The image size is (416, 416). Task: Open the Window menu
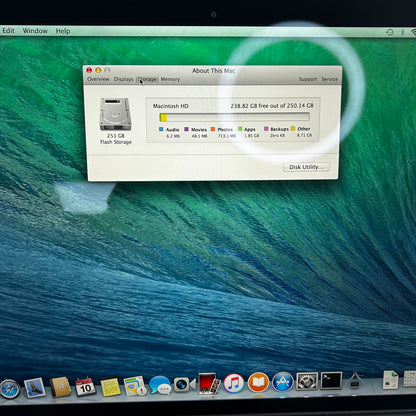pos(35,31)
